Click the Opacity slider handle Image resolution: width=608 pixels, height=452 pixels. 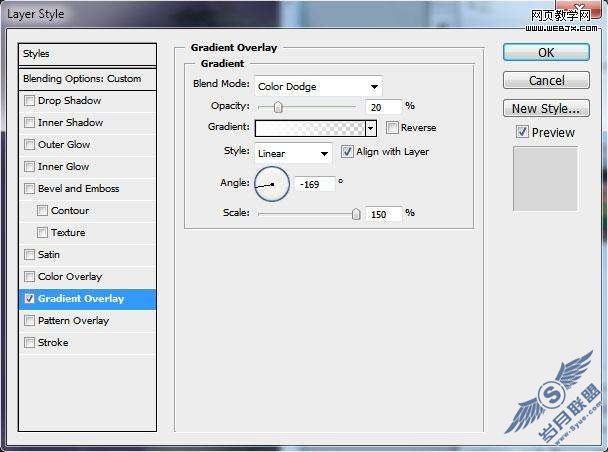point(278,107)
